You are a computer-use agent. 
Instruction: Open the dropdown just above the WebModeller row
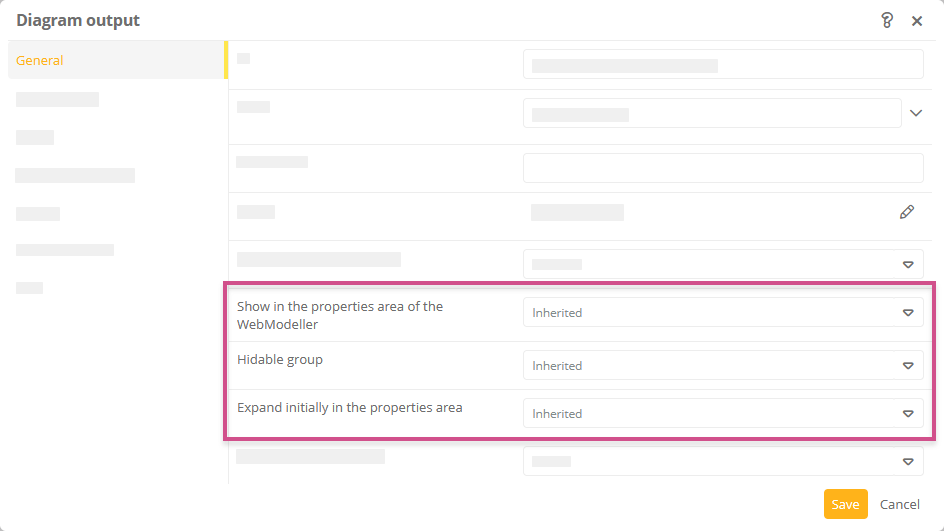[722, 265]
